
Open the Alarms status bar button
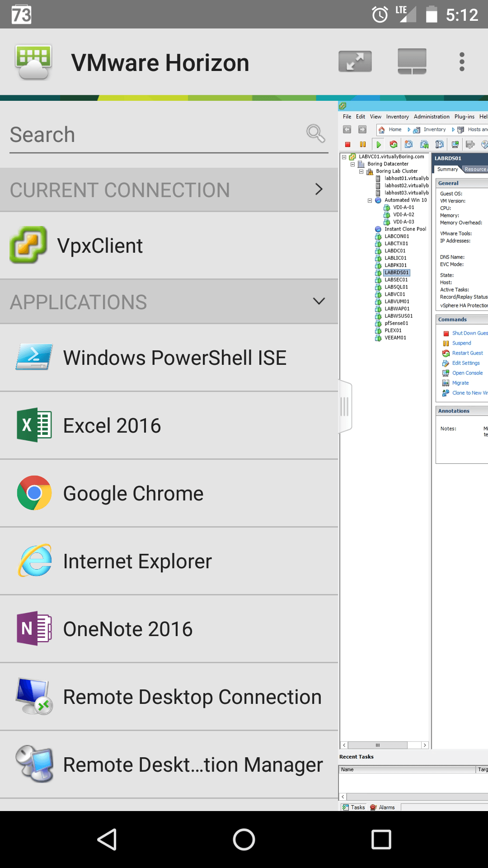[x=382, y=807]
